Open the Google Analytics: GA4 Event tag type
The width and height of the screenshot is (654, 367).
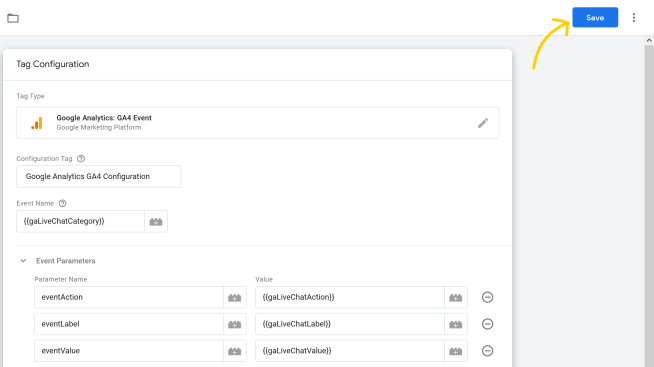pos(257,123)
